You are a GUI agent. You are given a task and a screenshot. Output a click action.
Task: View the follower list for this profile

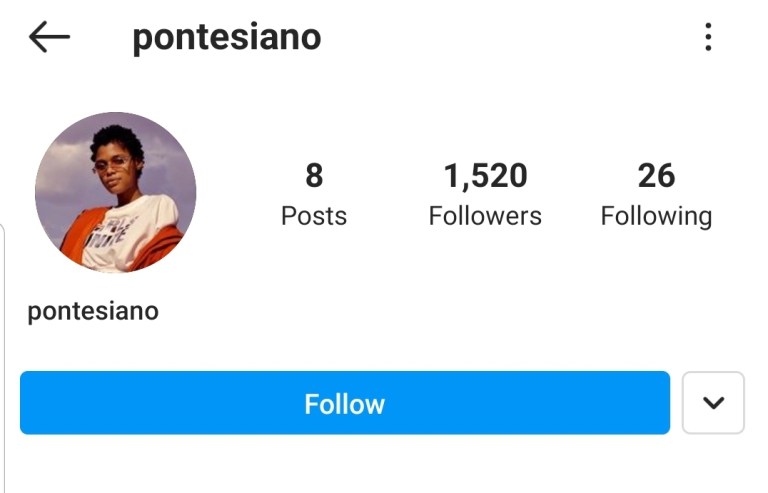[485, 196]
